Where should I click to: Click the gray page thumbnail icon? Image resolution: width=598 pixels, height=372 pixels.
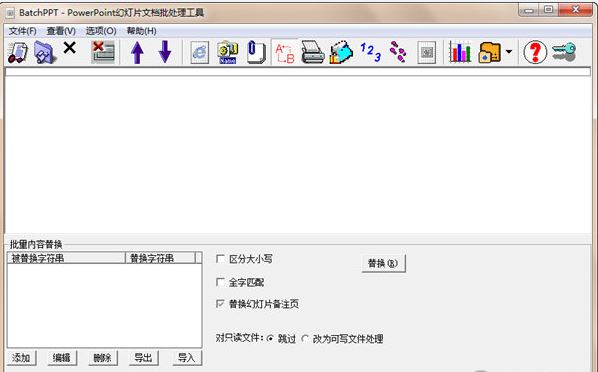pos(426,53)
